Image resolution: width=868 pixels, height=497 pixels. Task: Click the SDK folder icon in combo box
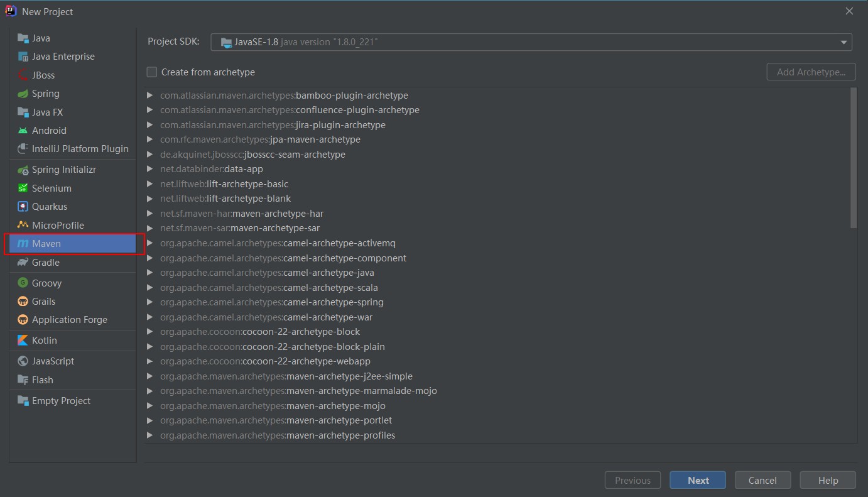(x=226, y=42)
